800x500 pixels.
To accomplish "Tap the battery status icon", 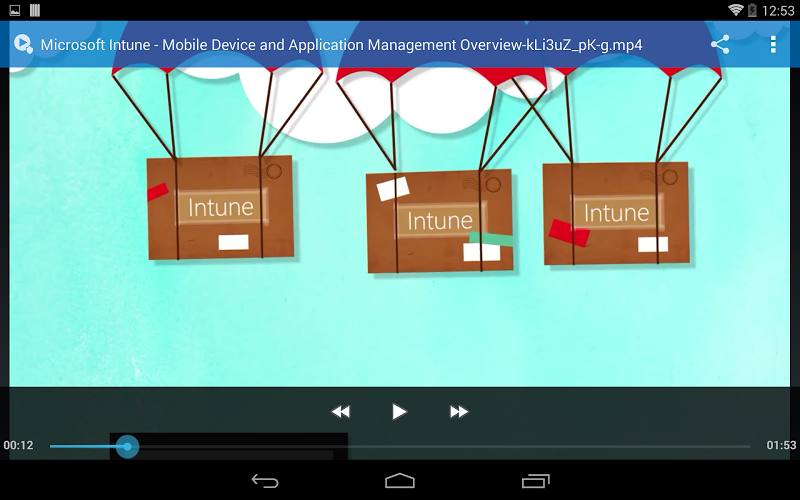I will [x=752, y=10].
